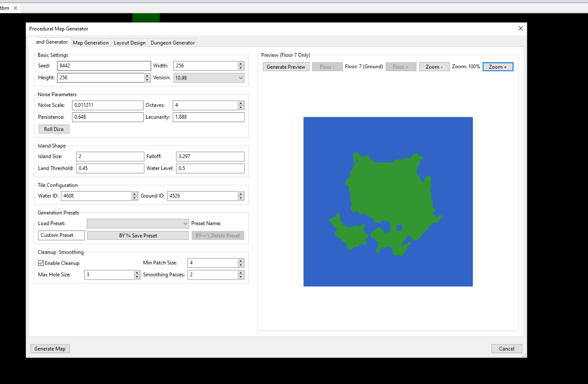Increase the Water ID spinner
The width and height of the screenshot is (588, 384).
pyautogui.click(x=135, y=194)
